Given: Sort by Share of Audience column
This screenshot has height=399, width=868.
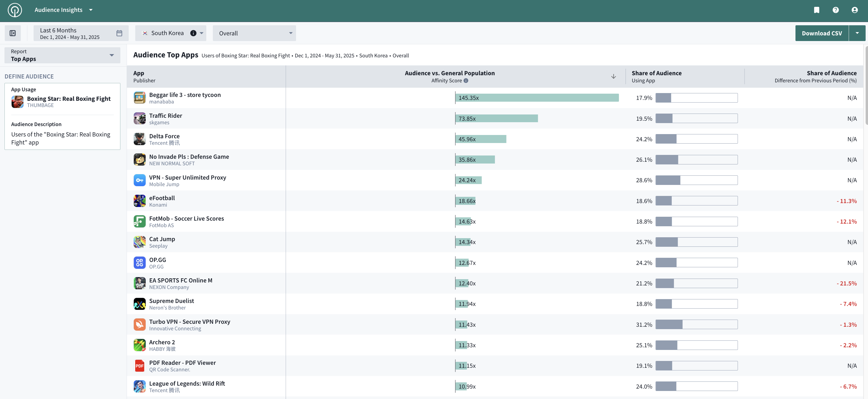Looking at the screenshot, I should 656,73.
